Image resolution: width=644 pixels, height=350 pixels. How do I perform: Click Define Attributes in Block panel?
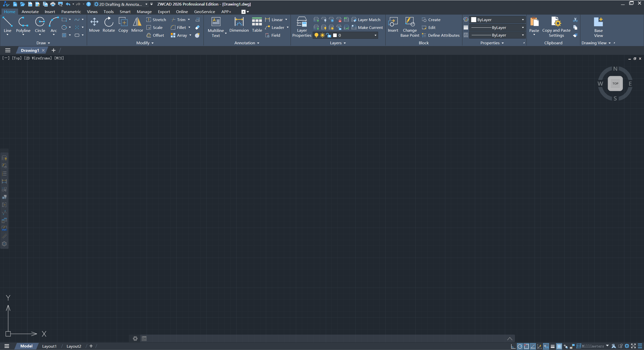[x=440, y=35]
